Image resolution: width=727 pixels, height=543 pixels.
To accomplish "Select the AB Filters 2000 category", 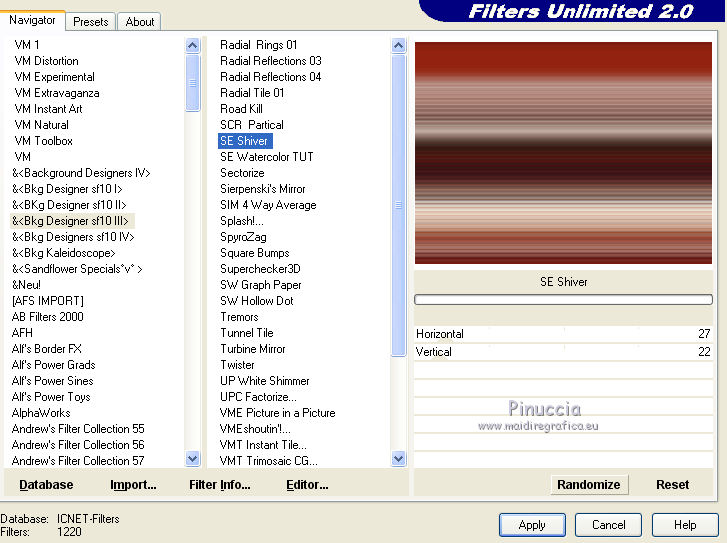I will 48,317.
